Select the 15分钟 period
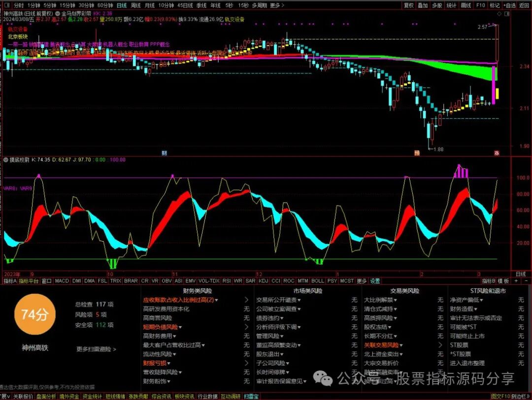The width and height of the screenshot is (532, 400). click(67, 5)
